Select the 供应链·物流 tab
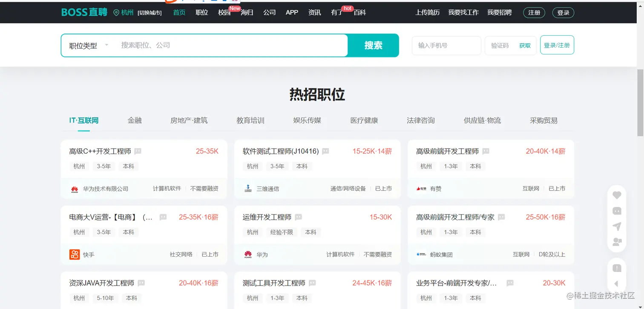 483,120
